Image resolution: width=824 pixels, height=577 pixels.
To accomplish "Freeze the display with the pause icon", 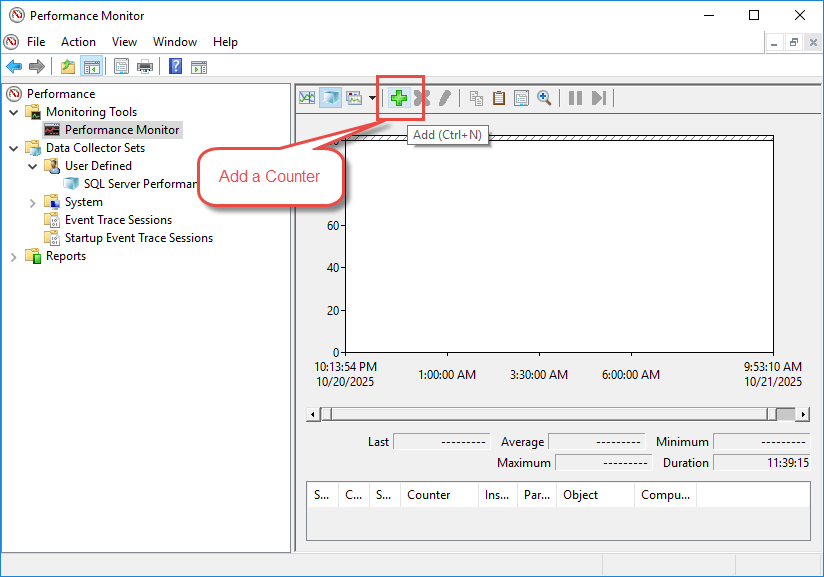I will tap(576, 97).
